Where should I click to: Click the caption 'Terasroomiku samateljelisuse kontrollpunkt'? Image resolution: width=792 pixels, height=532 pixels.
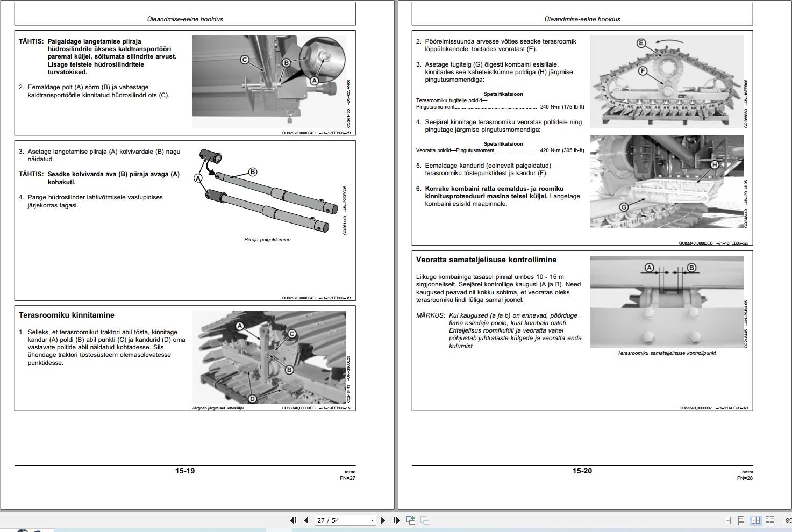click(x=667, y=353)
